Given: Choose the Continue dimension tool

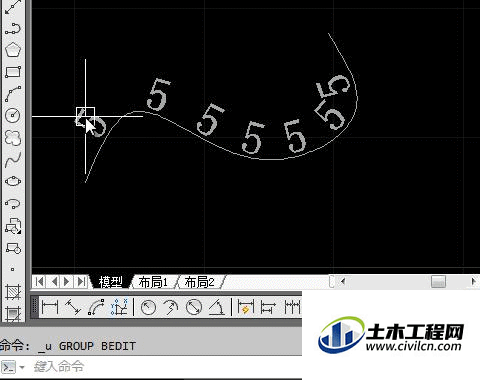Looking at the screenshot, I should (292, 307).
